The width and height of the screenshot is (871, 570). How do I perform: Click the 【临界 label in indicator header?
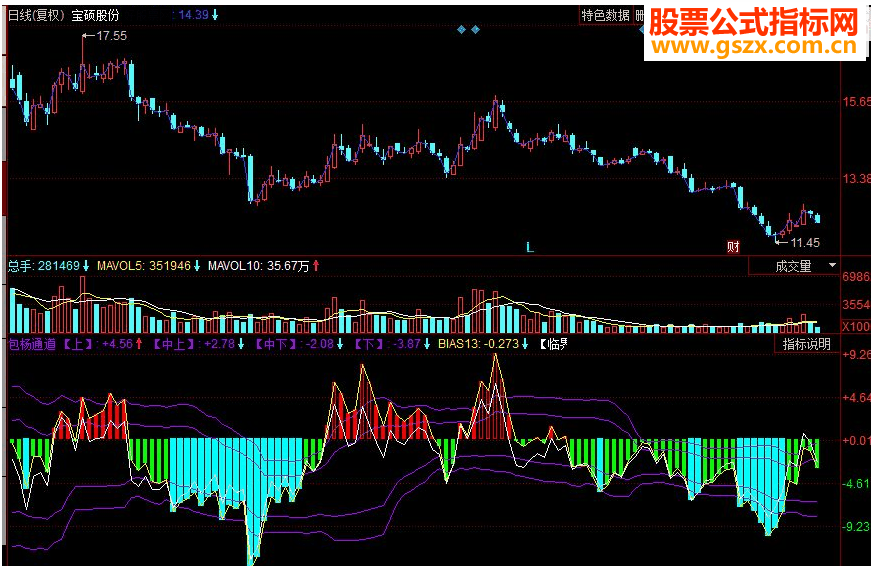click(554, 344)
